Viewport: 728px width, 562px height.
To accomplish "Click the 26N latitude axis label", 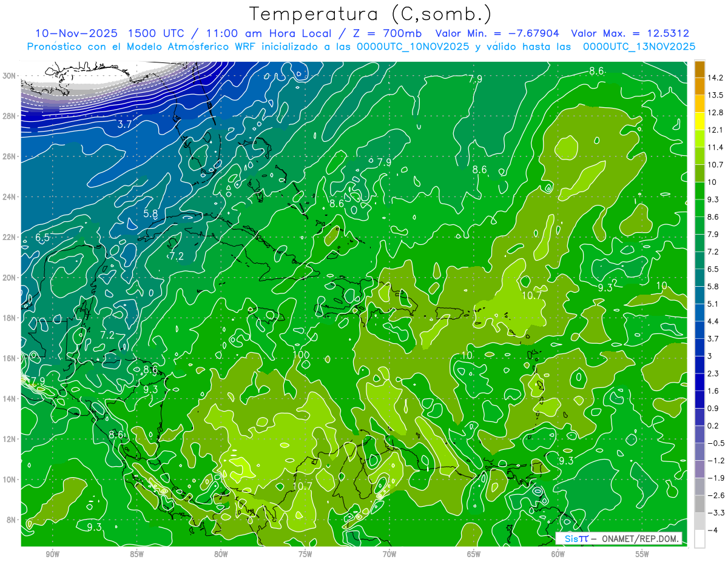I will tap(9, 156).
